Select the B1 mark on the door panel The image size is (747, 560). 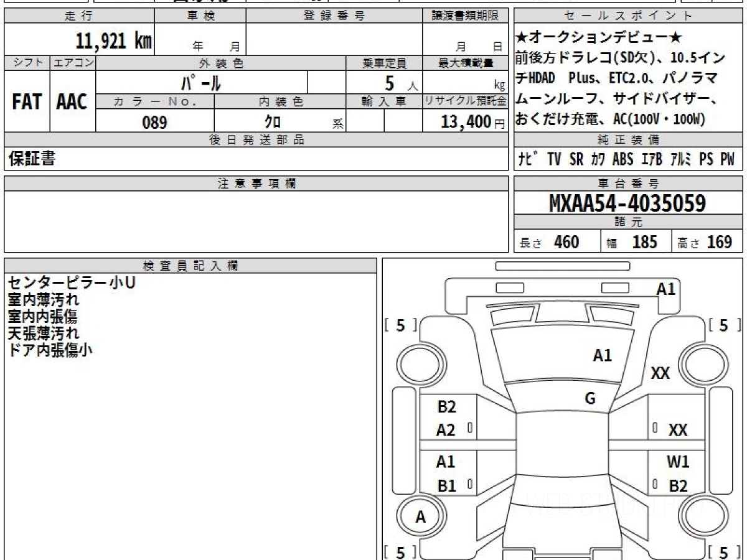pyautogui.click(x=446, y=486)
